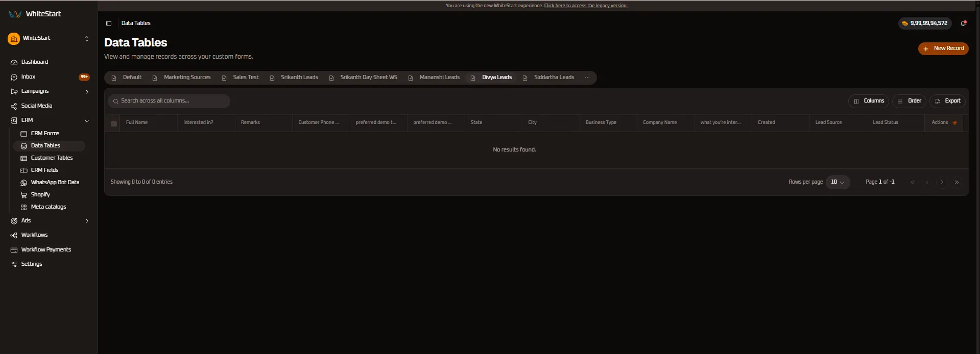Expand the Campaigns submenu

click(x=87, y=92)
